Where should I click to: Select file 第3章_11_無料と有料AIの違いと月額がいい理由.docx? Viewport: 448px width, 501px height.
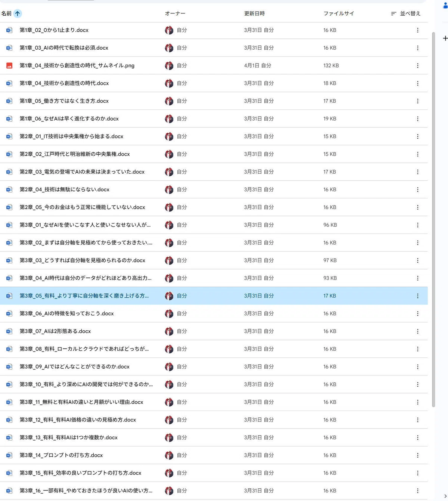click(x=214, y=402)
